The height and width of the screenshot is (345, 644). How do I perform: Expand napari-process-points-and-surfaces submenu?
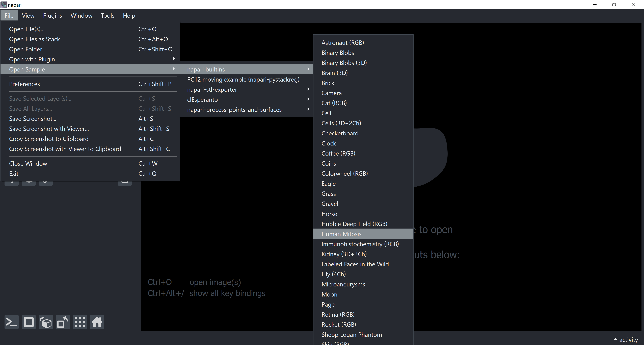point(246,110)
